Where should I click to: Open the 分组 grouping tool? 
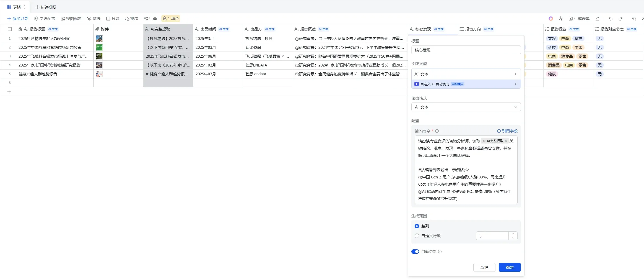113,19
